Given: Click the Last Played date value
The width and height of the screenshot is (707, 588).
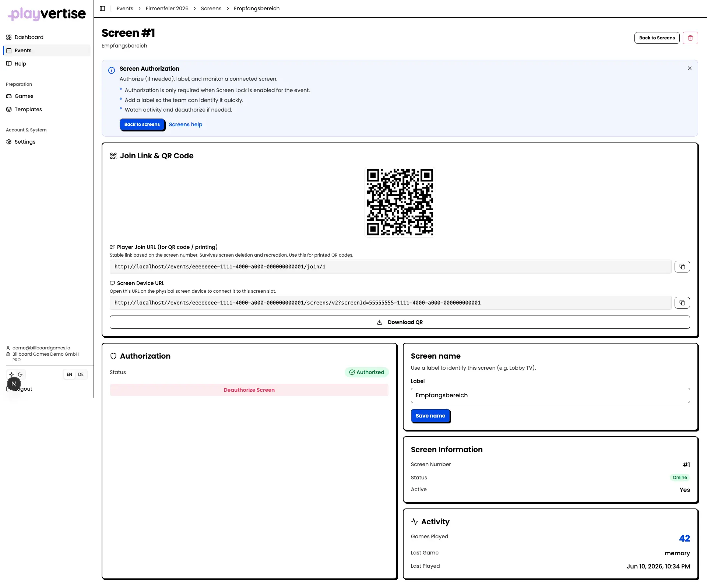Looking at the screenshot, I should pos(658,566).
